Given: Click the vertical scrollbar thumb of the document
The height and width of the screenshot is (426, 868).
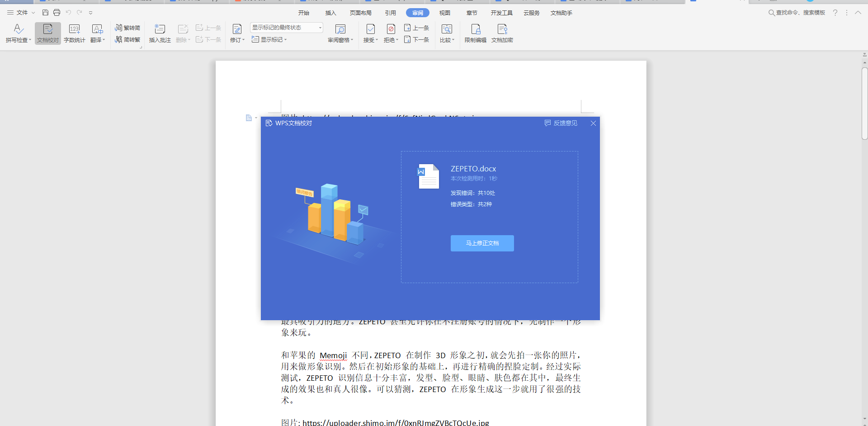Looking at the screenshot, I should [x=864, y=104].
